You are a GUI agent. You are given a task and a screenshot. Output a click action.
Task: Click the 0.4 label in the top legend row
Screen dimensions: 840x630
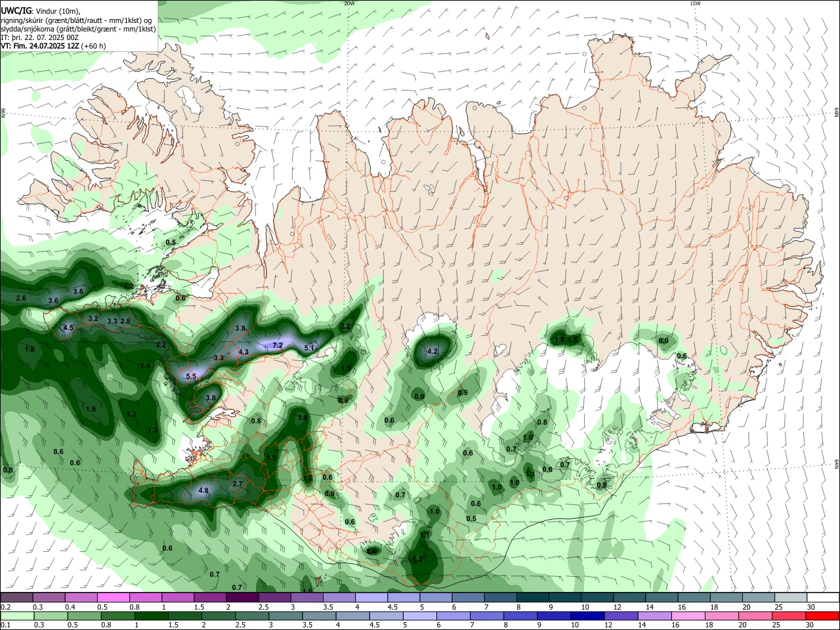click(x=70, y=607)
